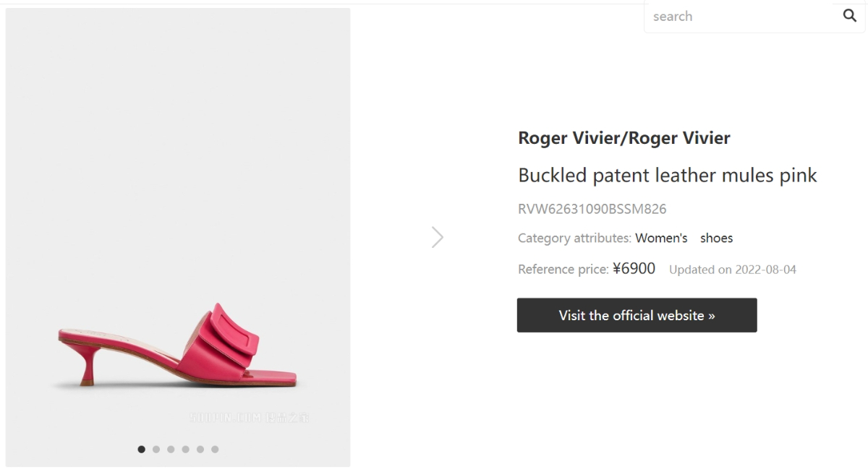Go to the fourth carousel dot
The height and width of the screenshot is (472, 868).
point(186,450)
